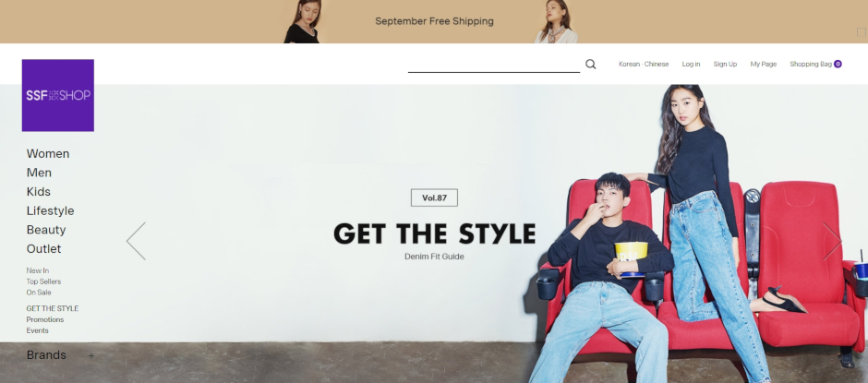
Task: Open the Men category
Action: click(40, 173)
